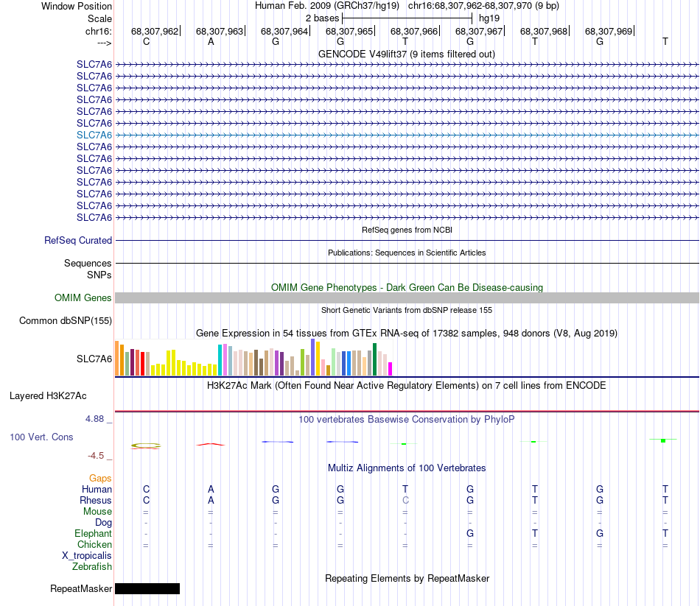The height and width of the screenshot is (606, 700).
Task: Click the gray OMIM Genes item bar
Action: click(x=407, y=297)
